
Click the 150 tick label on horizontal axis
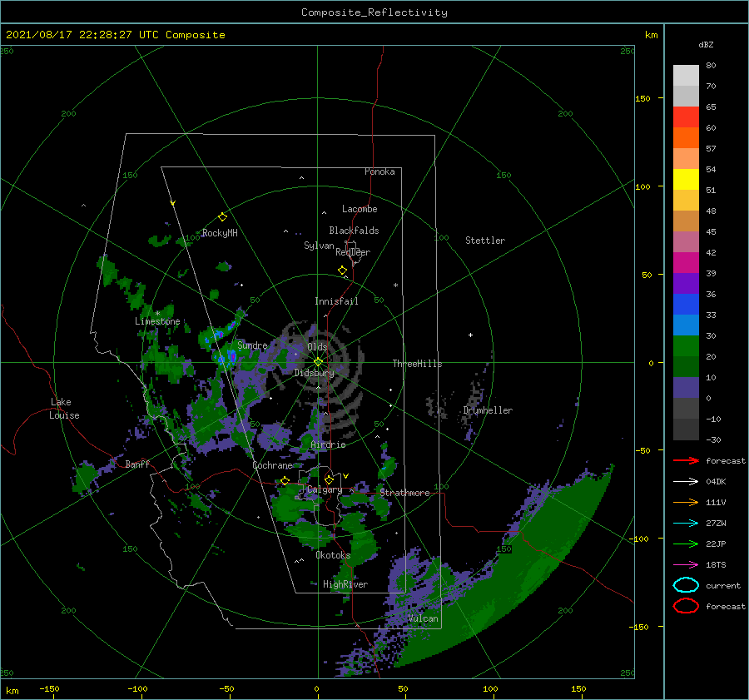[578, 688]
